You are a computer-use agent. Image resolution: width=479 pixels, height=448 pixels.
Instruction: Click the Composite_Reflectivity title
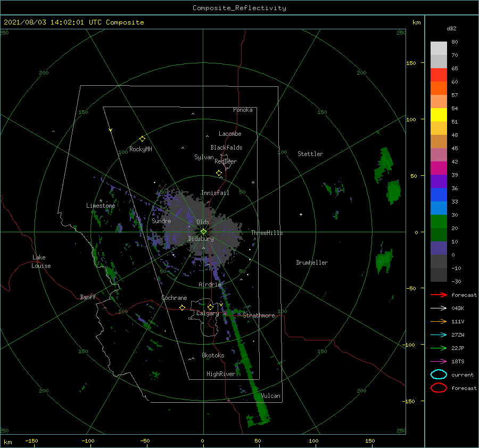coord(239,8)
